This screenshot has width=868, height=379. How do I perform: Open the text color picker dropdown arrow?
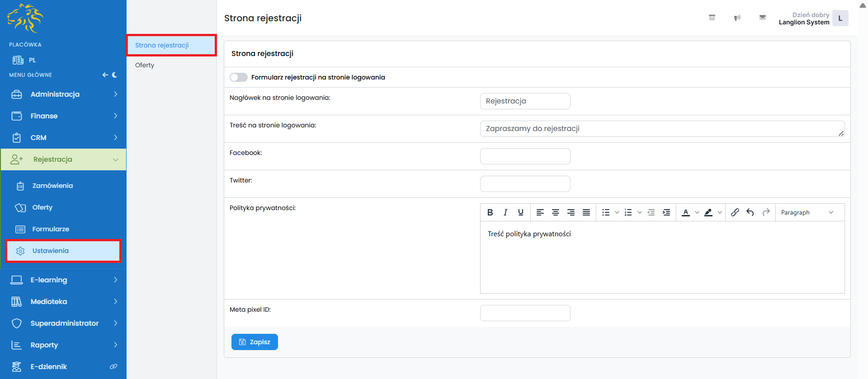[x=697, y=212]
